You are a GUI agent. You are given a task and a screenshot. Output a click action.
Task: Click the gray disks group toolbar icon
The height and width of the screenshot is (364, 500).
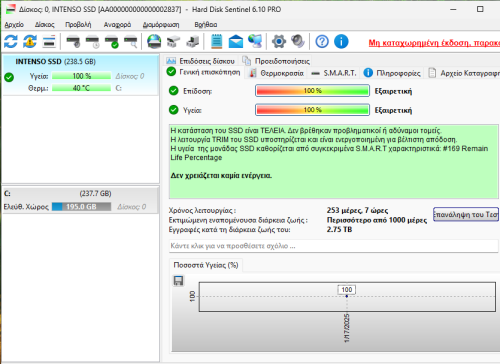[173, 42]
